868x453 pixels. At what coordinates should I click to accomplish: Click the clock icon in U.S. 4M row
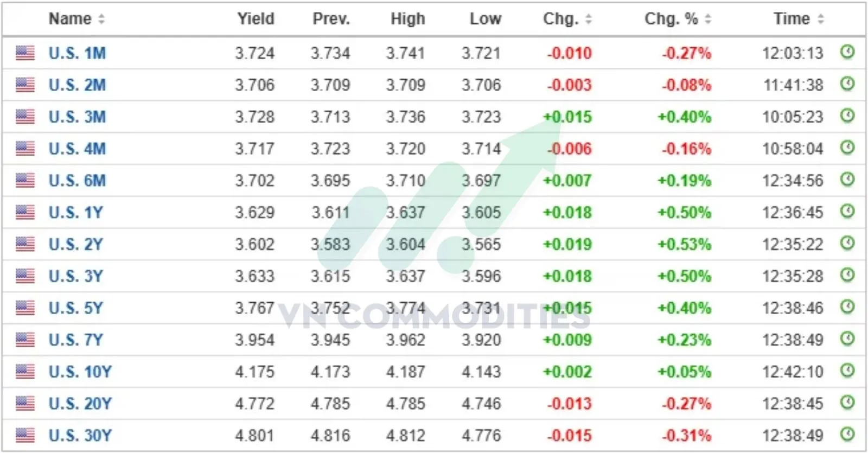tap(847, 148)
